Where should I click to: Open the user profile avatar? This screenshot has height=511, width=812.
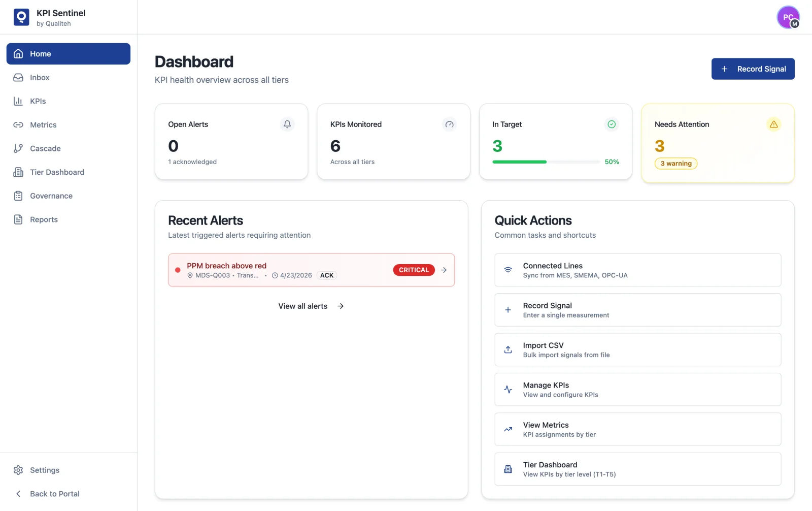pos(788,17)
